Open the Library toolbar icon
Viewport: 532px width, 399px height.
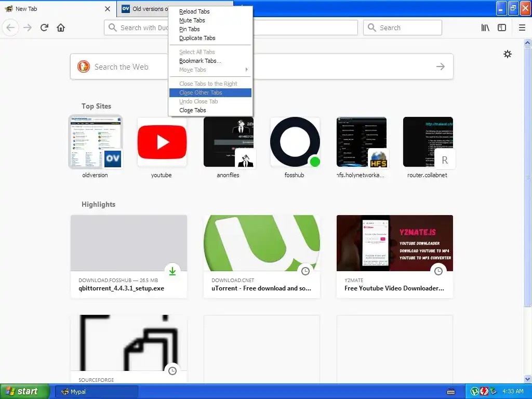pyautogui.click(x=485, y=28)
